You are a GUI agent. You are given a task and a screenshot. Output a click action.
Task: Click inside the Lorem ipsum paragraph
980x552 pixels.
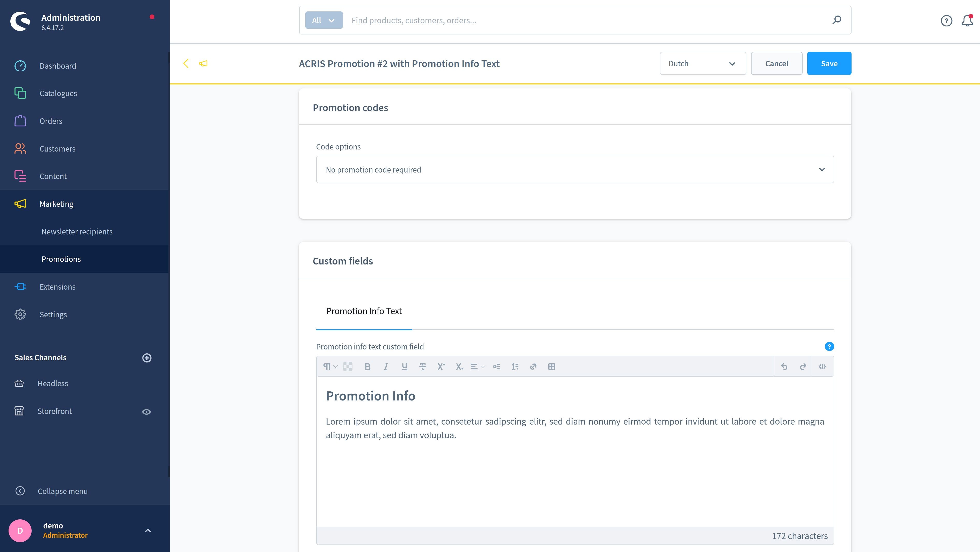point(575,428)
